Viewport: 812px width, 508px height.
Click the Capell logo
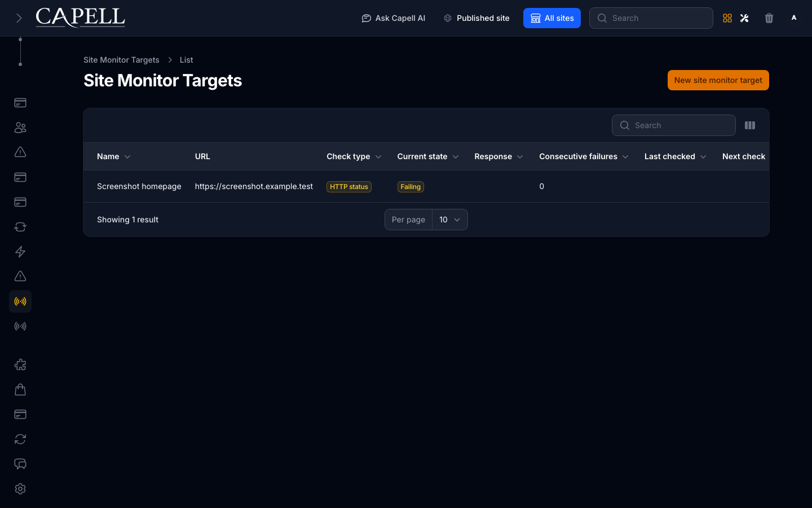(x=81, y=17)
